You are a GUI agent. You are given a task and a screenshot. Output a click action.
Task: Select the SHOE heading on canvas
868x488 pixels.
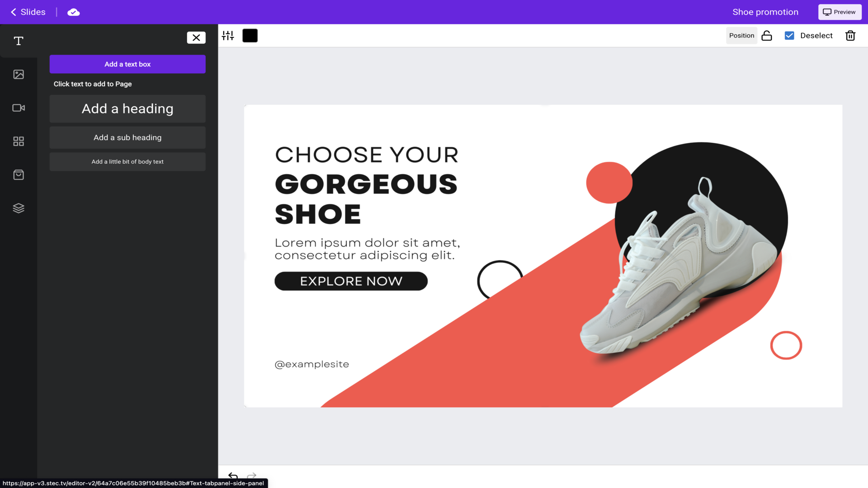[x=318, y=214]
